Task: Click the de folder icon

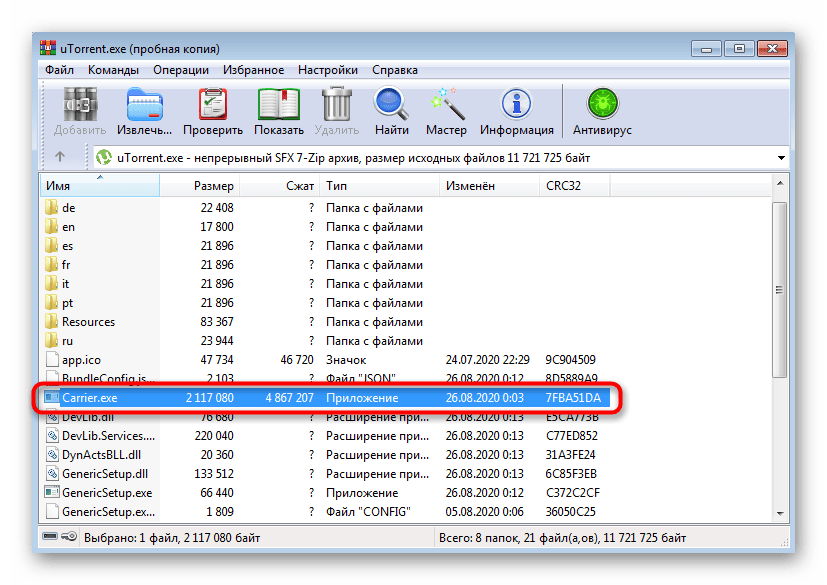Action: [x=52, y=207]
